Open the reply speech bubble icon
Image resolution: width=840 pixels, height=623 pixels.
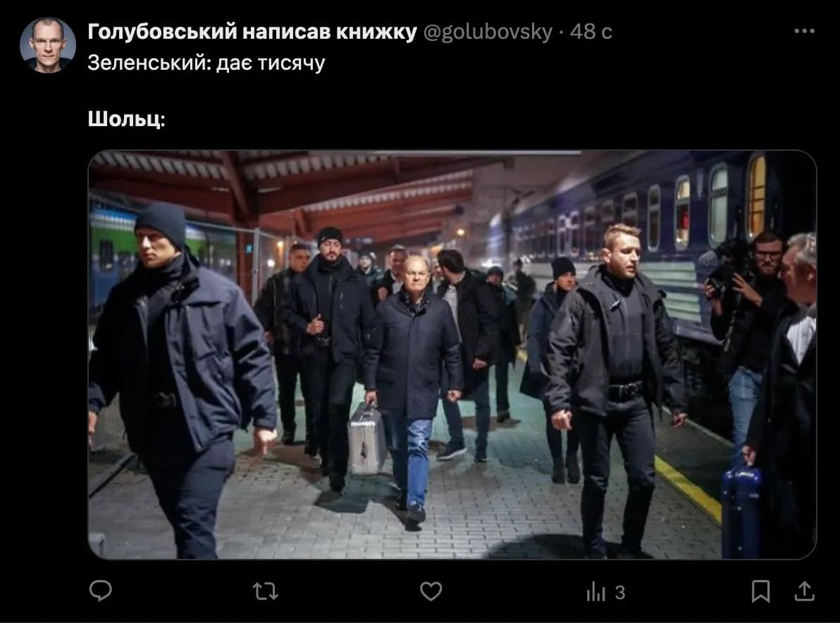point(100,591)
